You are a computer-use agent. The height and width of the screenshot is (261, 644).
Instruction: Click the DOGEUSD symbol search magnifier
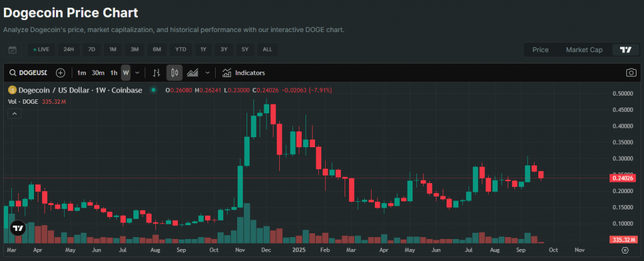(13, 73)
